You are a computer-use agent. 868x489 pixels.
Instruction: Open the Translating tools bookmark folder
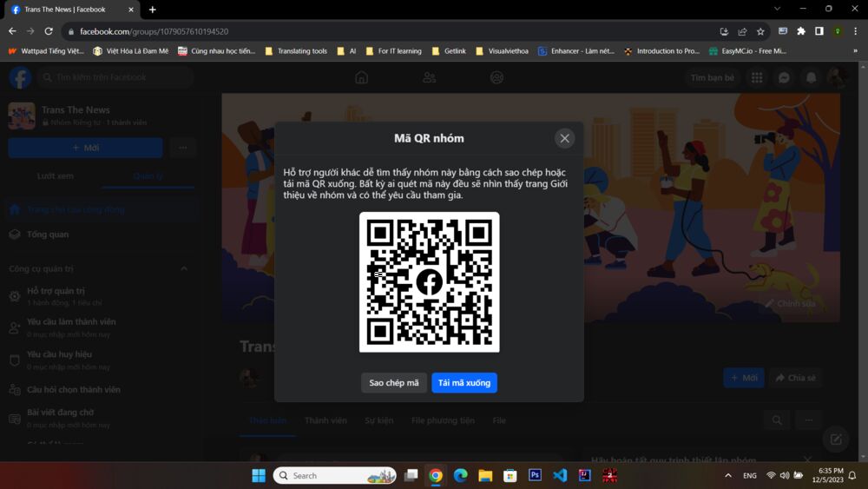(x=295, y=51)
